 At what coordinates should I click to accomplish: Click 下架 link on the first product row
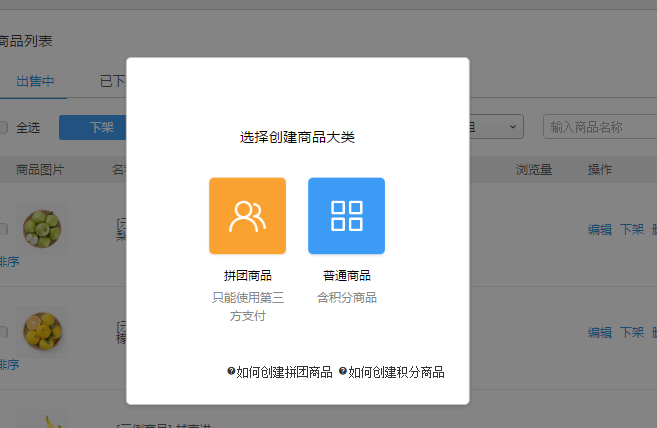tap(631, 229)
